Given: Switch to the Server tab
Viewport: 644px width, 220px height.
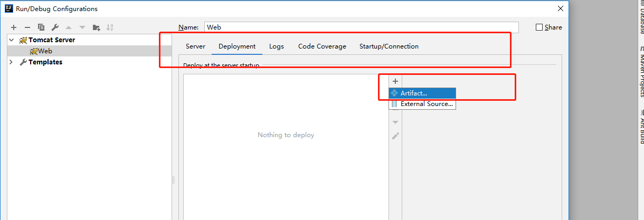Looking at the screenshot, I should pos(195,46).
